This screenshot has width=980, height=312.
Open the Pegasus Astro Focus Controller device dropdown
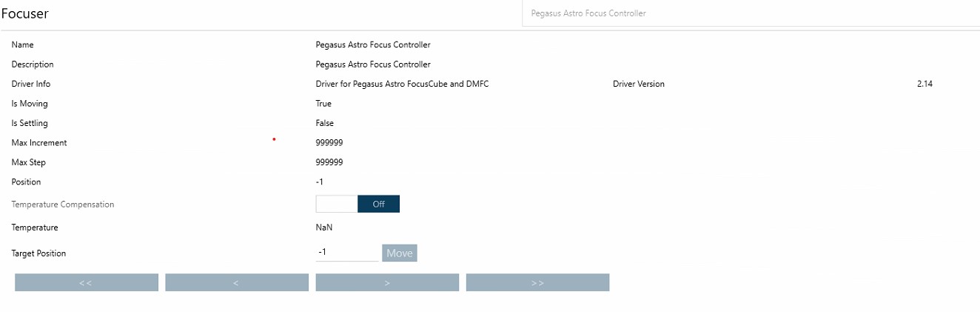(751, 13)
